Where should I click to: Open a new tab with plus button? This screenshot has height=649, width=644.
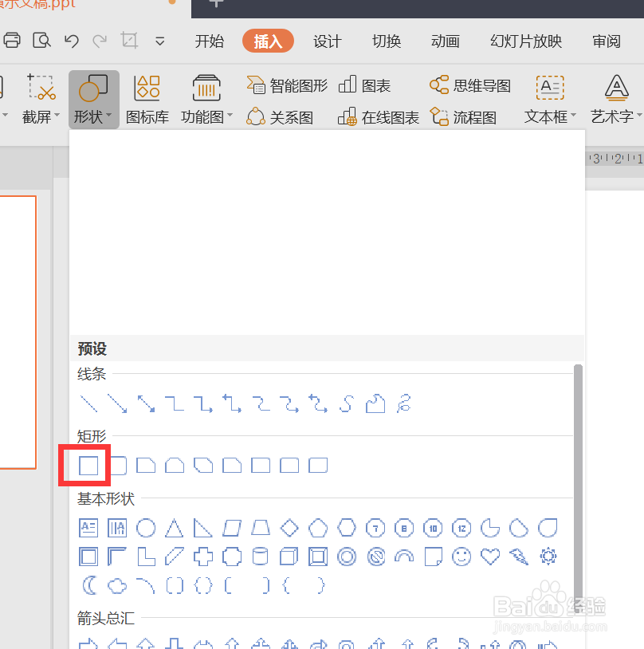coord(215,3)
